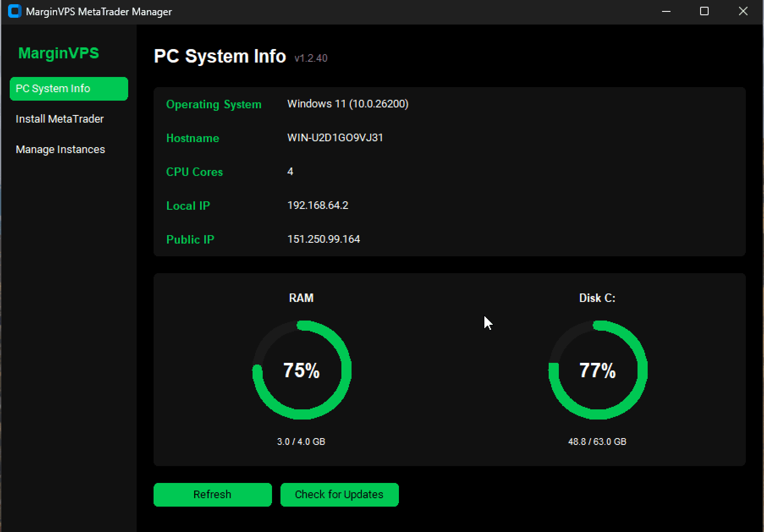
Task: Click the CPU Cores value 4
Action: [x=290, y=172]
